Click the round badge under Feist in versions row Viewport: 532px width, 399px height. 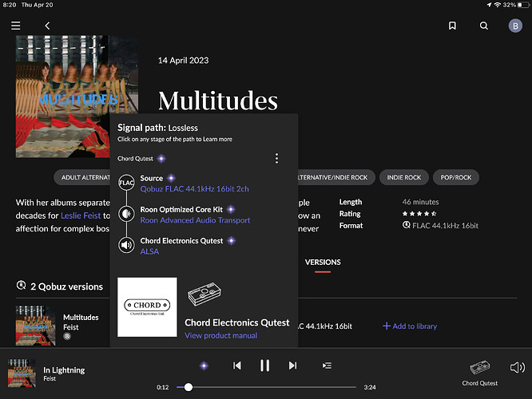click(67, 336)
